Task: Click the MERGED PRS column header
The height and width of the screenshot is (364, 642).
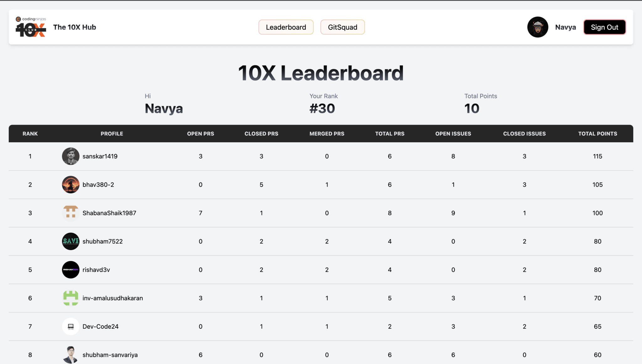Action: point(327,133)
